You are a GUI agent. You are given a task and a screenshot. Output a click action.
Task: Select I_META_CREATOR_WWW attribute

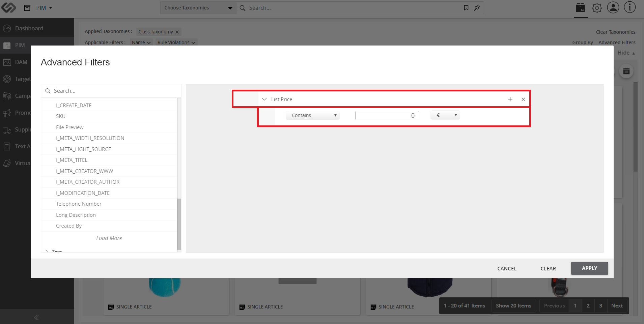[x=109, y=171]
